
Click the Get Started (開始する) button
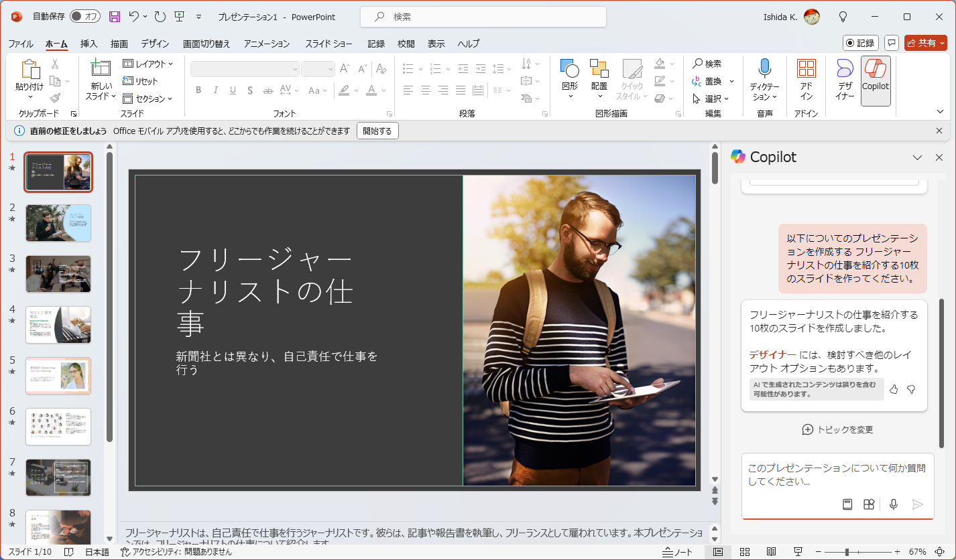377,131
